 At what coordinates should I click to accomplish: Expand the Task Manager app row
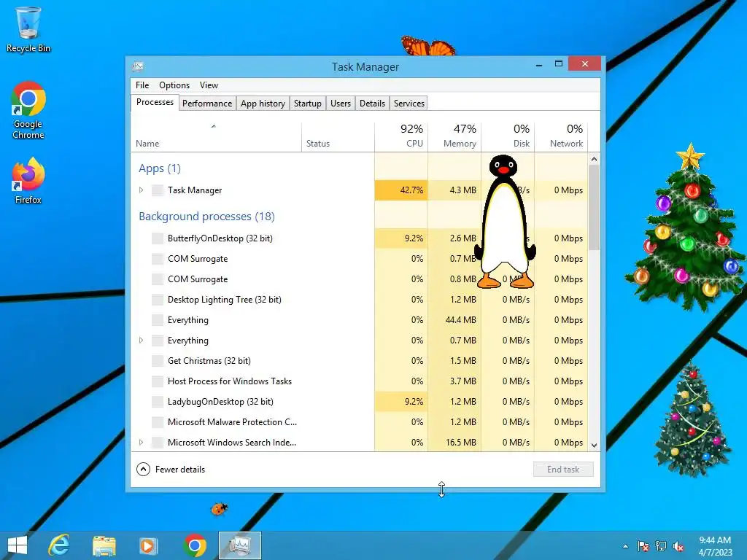pyautogui.click(x=141, y=190)
